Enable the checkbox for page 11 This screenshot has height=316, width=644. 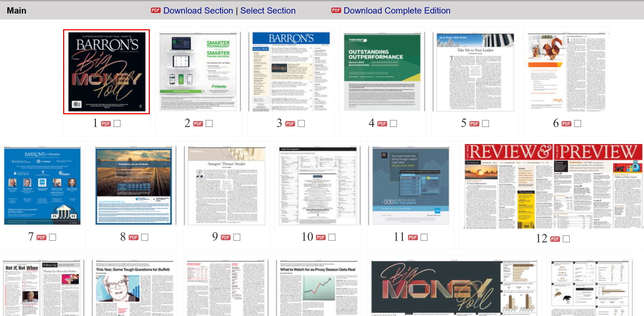click(x=424, y=237)
